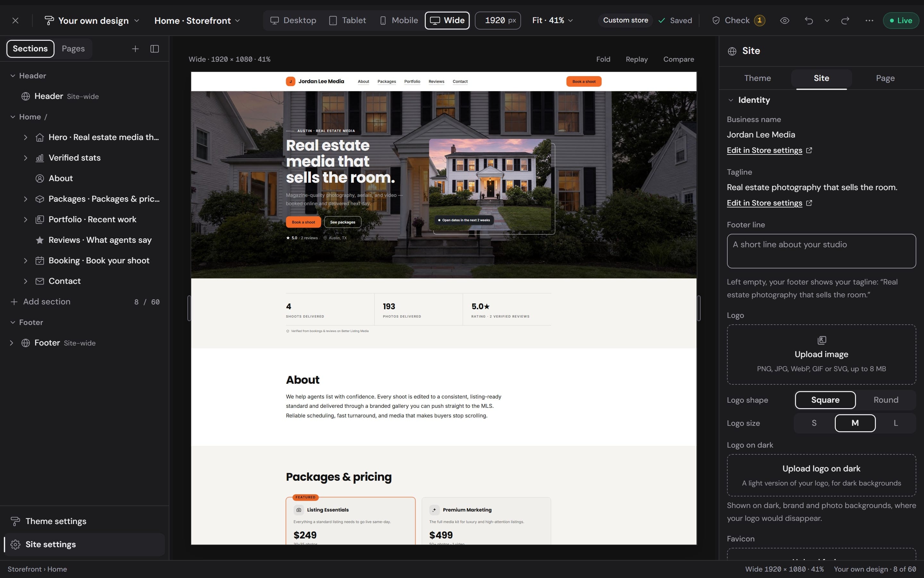Click the Header globe icon
The image size is (924, 578).
(x=26, y=96)
